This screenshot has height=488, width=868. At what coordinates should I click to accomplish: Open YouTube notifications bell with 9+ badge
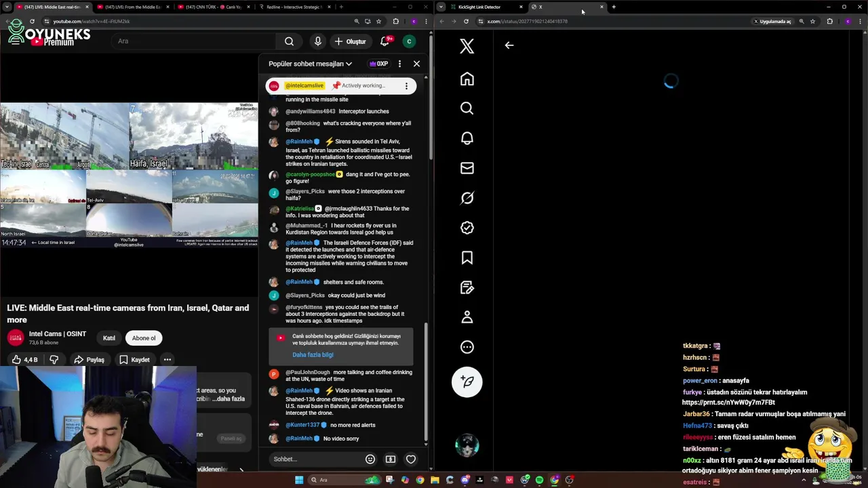click(384, 41)
